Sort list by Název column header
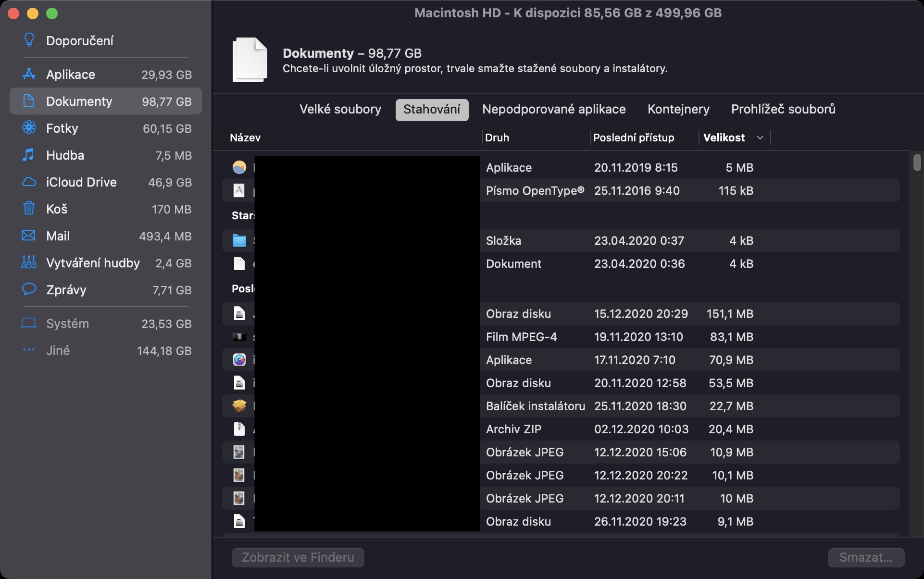 (245, 138)
